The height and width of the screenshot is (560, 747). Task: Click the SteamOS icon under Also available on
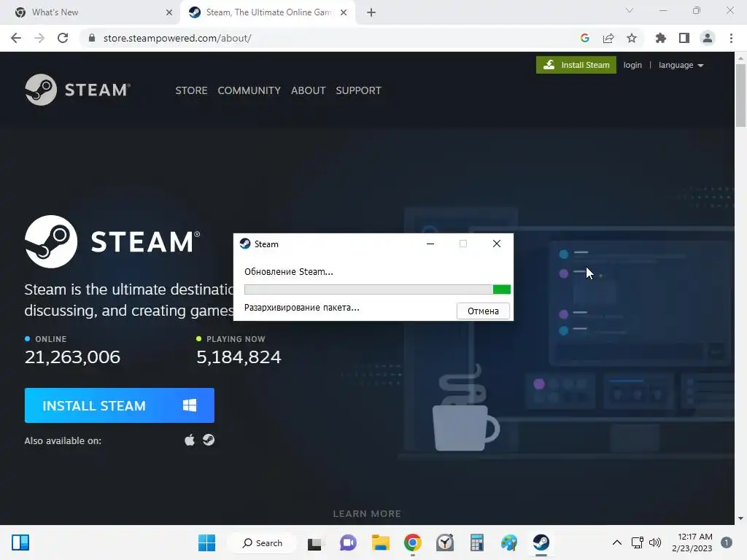coord(209,440)
